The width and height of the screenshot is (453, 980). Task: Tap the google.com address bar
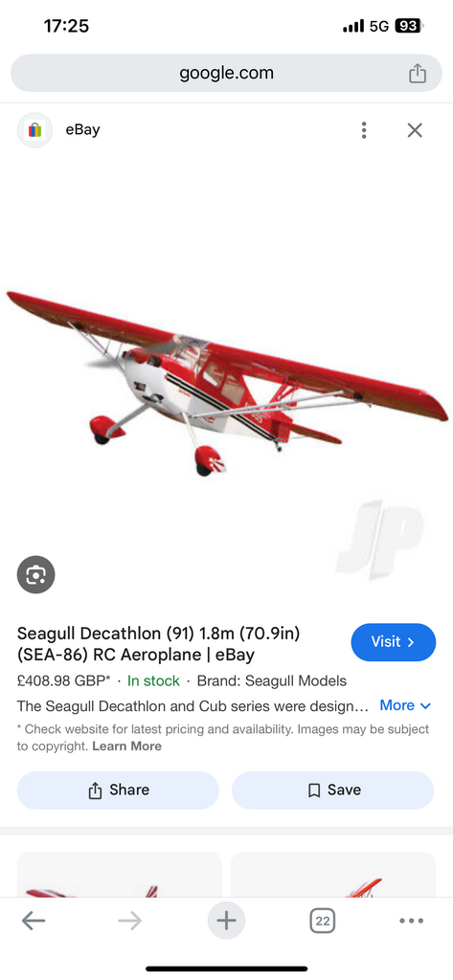tap(226, 73)
